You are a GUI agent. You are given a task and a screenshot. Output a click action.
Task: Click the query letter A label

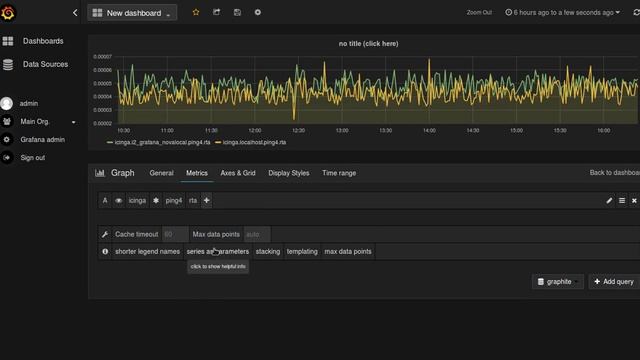[x=105, y=200]
